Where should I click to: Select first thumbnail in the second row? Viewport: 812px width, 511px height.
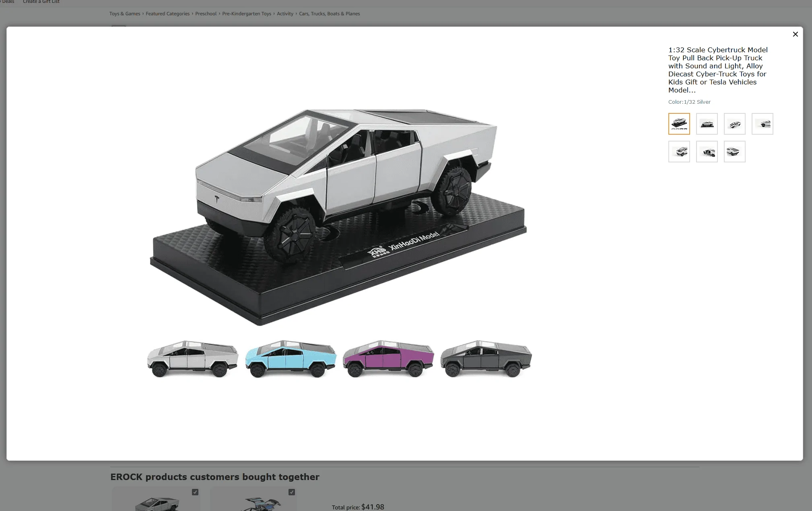coord(679,152)
